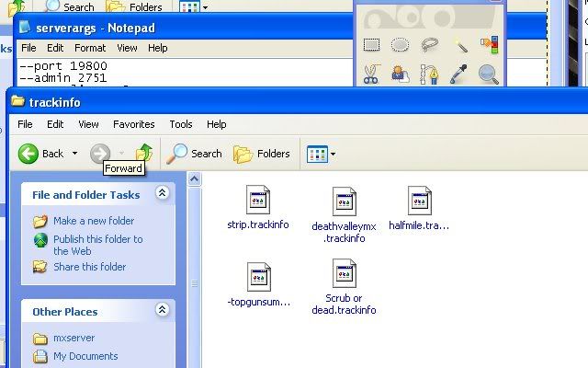
Task: Select GIMP Scissors Select tool
Action: [371, 74]
